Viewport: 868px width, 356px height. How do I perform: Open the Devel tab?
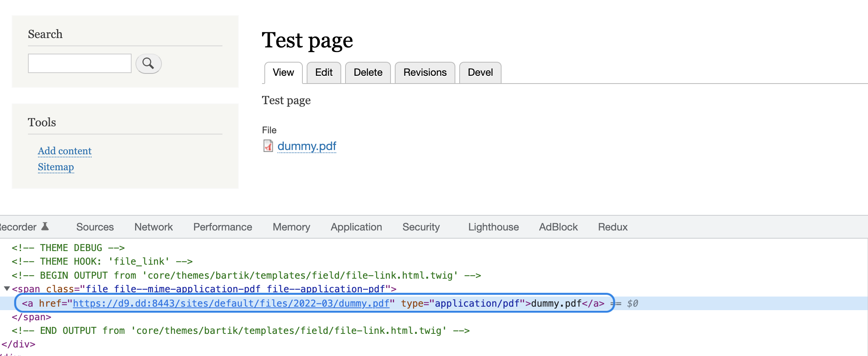[480, 73]
